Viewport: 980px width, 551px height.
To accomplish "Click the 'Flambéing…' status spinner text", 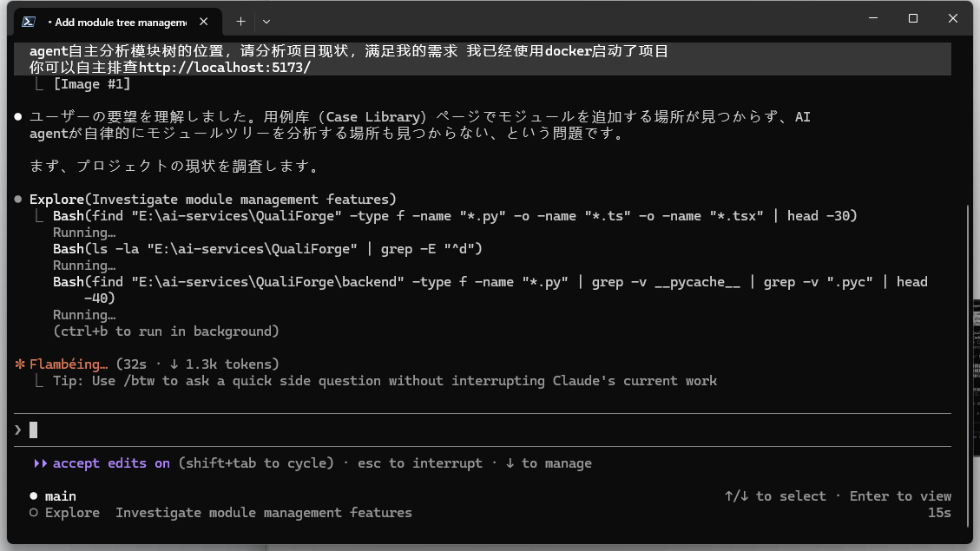I will click(x=69, y=364).
